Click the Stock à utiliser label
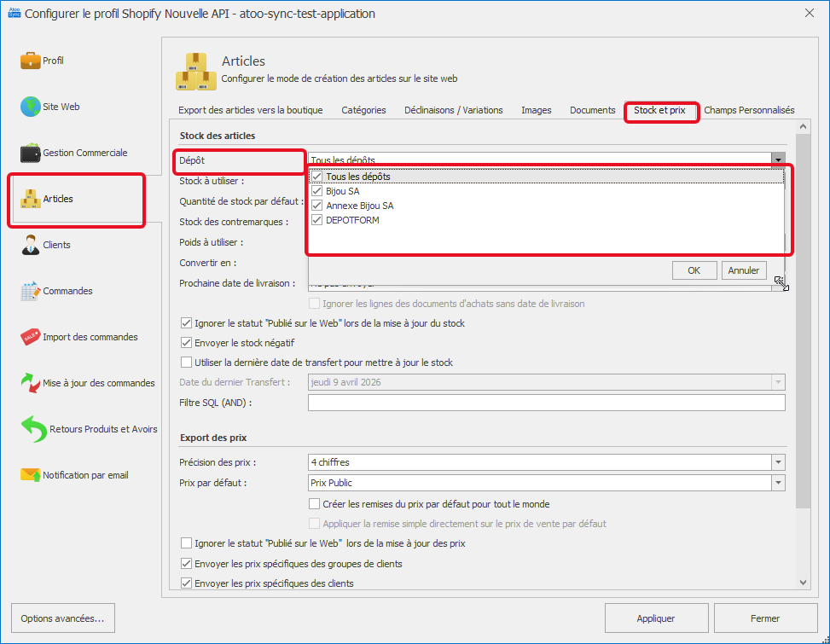 pos(212,181)
